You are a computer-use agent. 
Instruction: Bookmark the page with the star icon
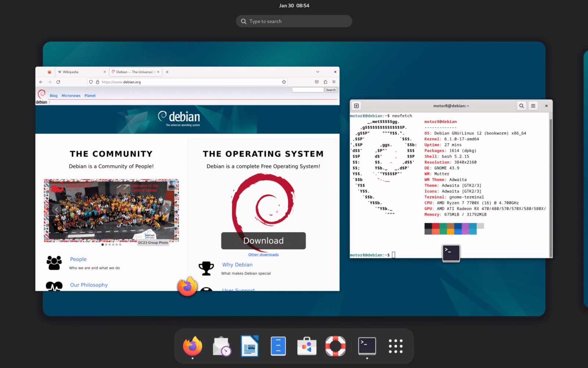point(284,82)
